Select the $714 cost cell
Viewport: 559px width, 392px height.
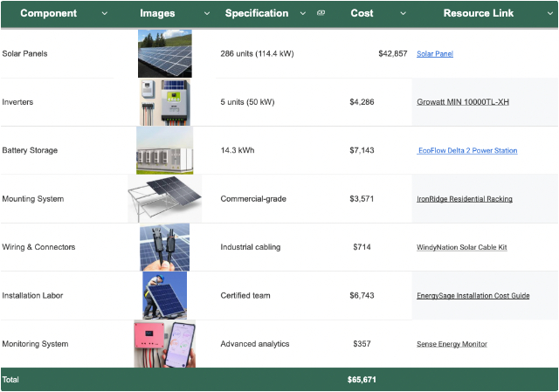[x=362, y=247]
